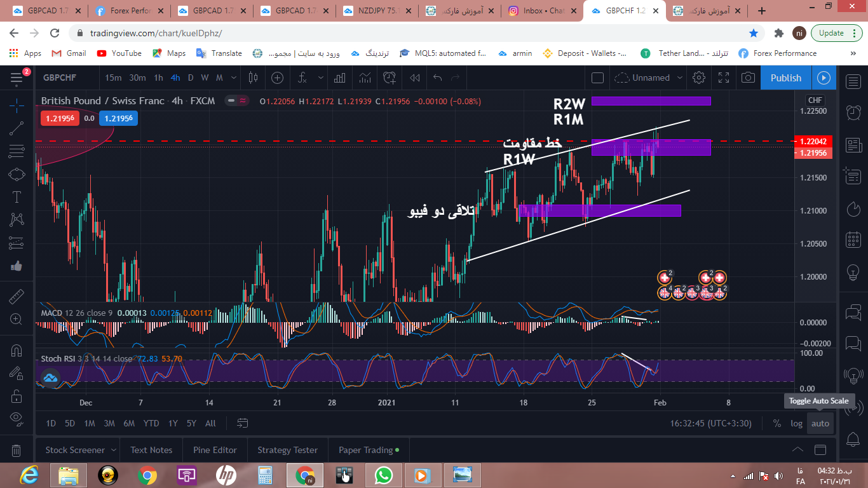Open the Pine Editor tab
The height and width of the screenshot is (488, 868).
click(x=215, y=450)
